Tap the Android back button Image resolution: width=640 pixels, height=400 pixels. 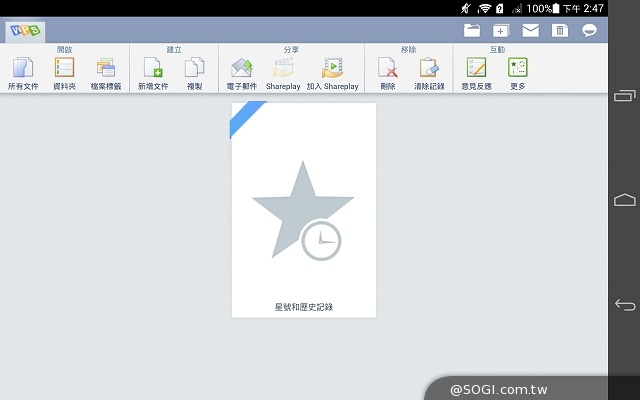[x=624, y=304]
